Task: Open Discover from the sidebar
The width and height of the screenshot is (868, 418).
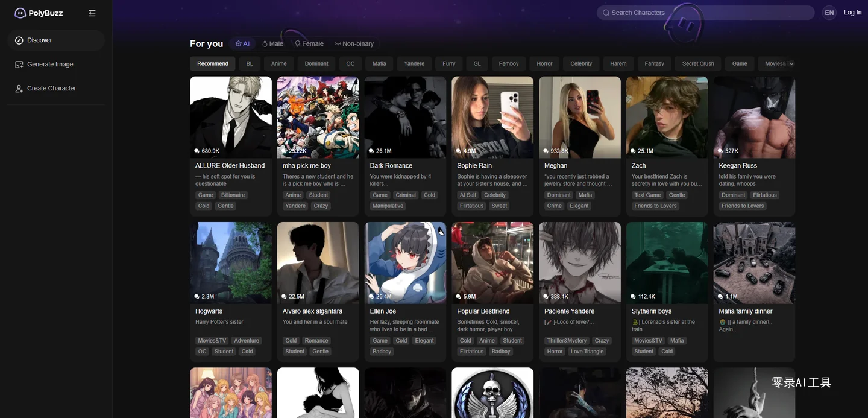Action: point(40,40)
